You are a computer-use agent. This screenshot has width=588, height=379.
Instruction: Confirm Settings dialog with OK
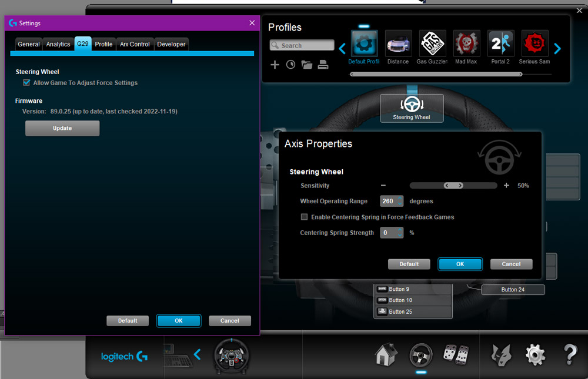tap(179, 320)
